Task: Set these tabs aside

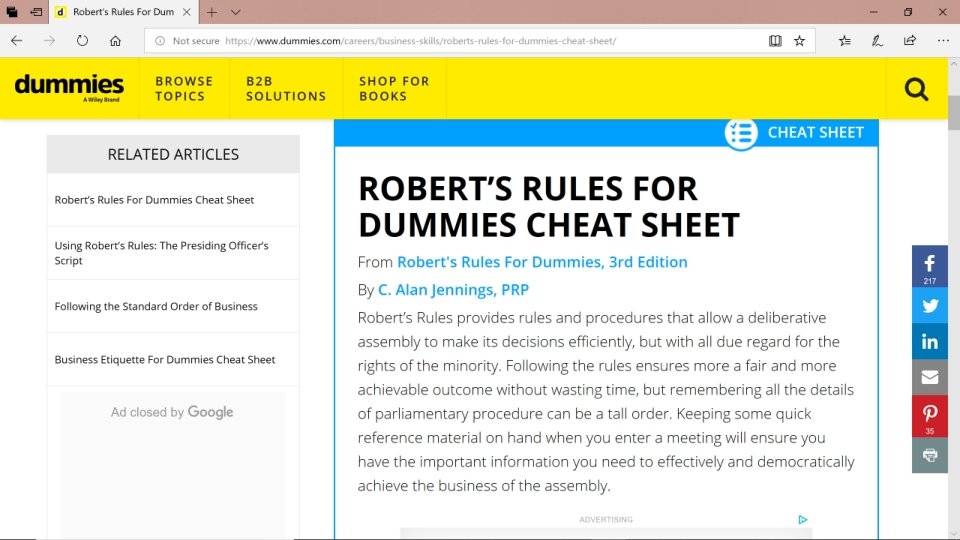Action: pos(36,12)
